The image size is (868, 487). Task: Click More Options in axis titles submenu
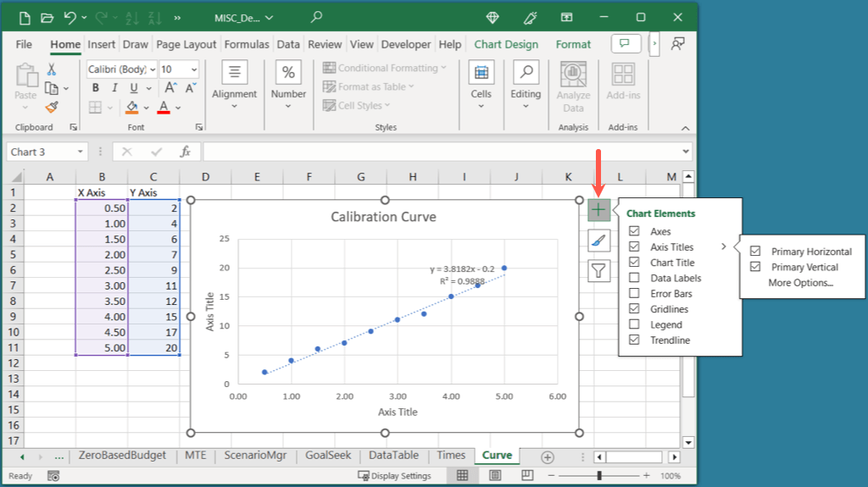pos(800,283)
